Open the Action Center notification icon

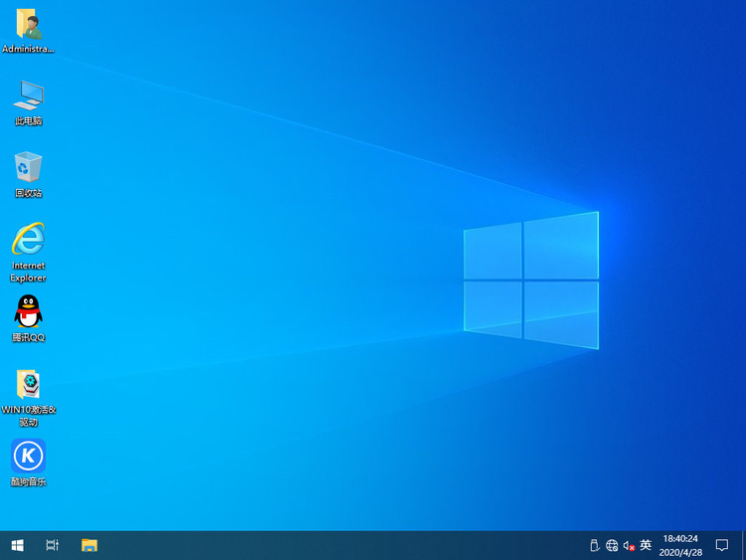pos(722,545)
